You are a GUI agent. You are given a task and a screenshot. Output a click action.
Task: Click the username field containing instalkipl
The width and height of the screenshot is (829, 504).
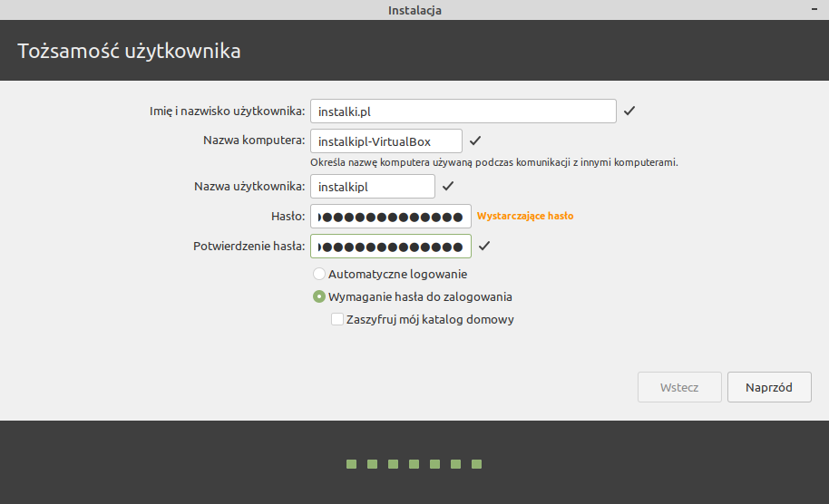click(372, 186)
